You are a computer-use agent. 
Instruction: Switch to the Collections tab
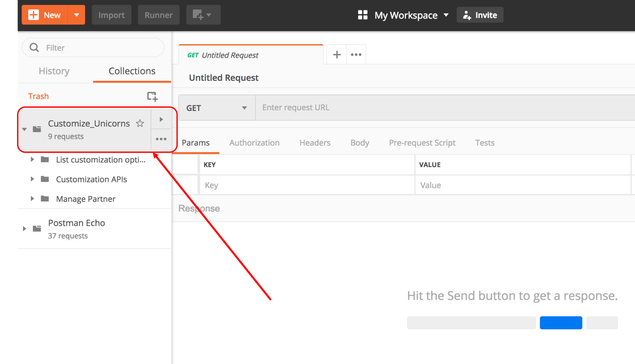click(x=132, y=71)
